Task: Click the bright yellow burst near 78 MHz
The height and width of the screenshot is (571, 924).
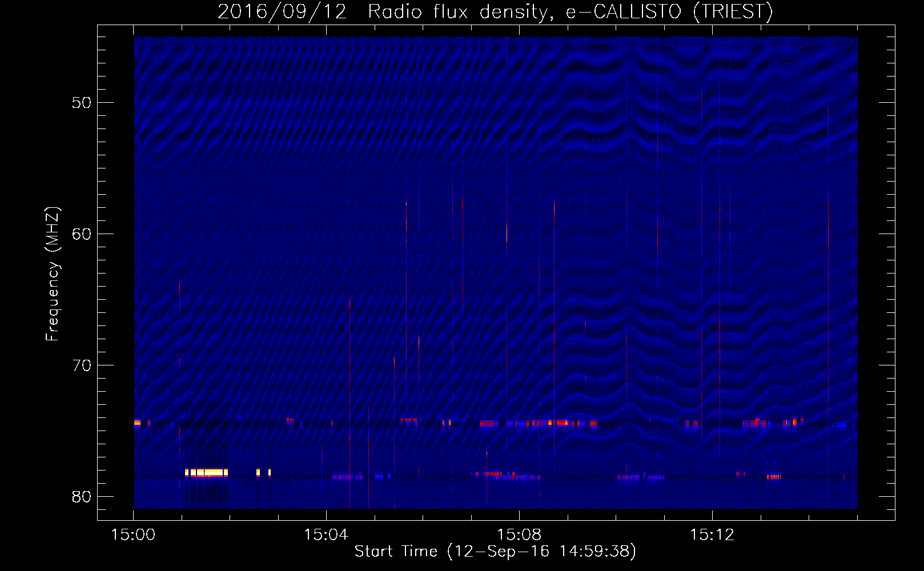Action: pos(206,473)
